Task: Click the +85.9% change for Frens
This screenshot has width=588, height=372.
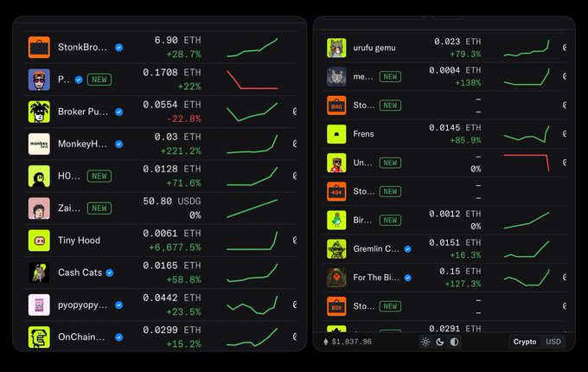Action: pyautogui.click(x=465, y=140)
